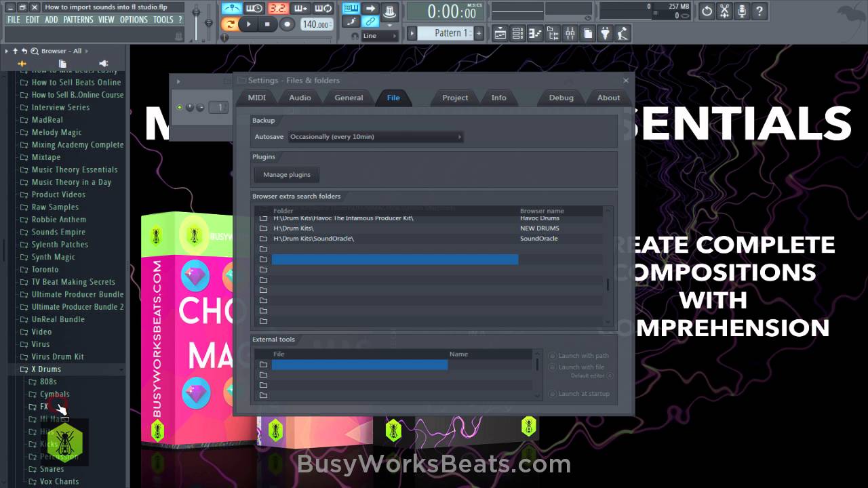Open the mixer view icon
Screen dimensions: 868x488
click(x=570, y=33)
